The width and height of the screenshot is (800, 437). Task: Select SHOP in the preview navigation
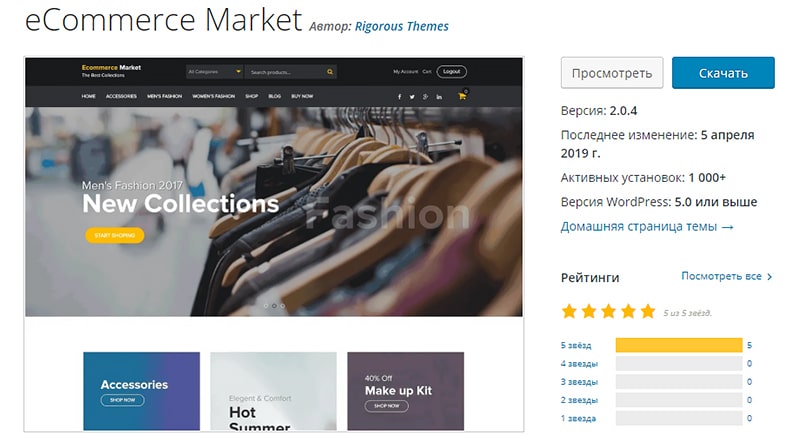pyautogui.click(x=252, y=96)
